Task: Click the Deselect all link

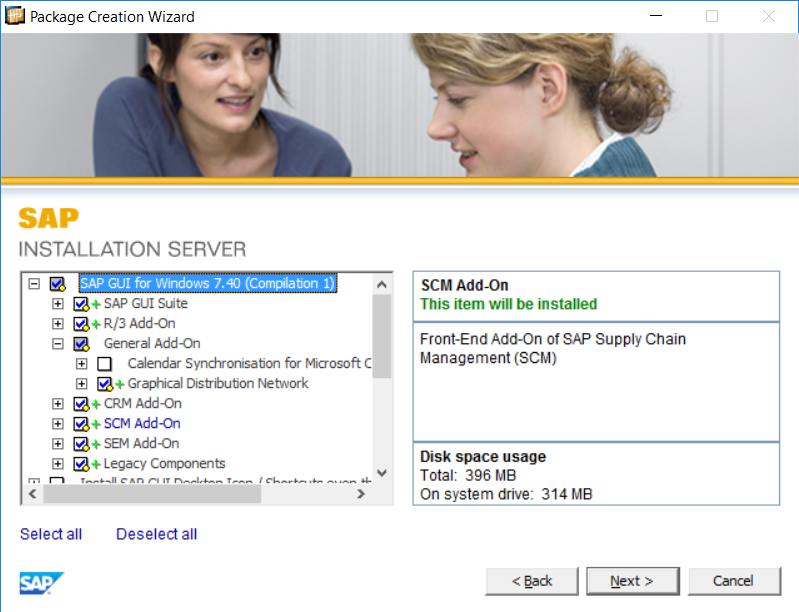Action: [x=156, y=534]
